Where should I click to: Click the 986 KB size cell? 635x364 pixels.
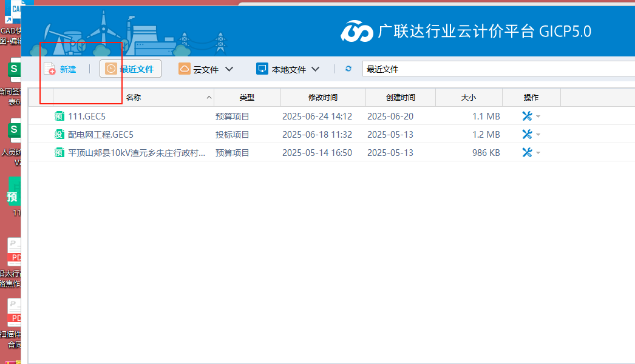pos(486,153)
